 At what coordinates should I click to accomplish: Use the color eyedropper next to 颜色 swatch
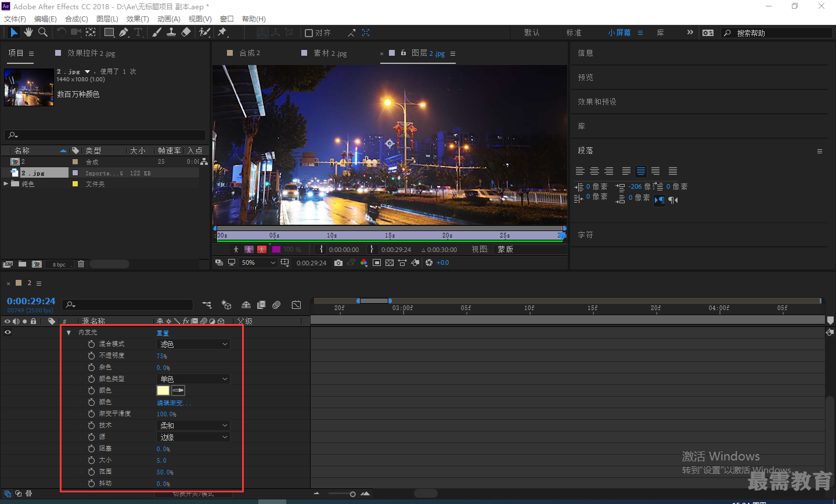[178, 390]
